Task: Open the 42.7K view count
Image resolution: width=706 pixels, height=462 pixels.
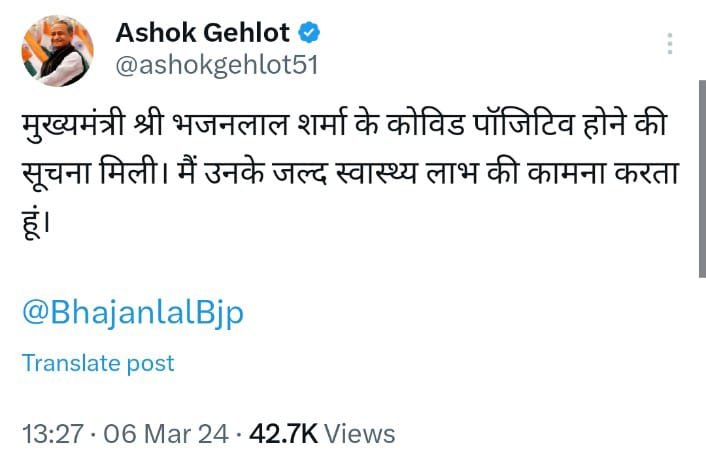Action: [x=282, y=434]
